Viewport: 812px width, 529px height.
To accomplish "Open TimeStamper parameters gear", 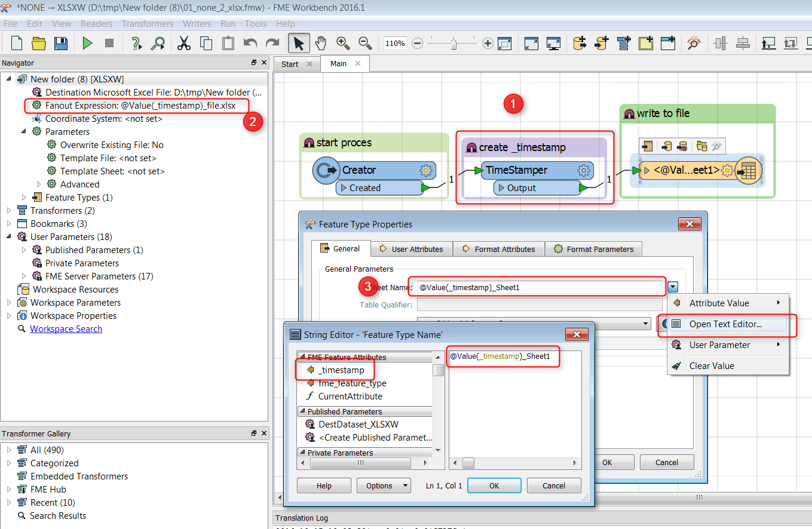I will pos(584,170).
